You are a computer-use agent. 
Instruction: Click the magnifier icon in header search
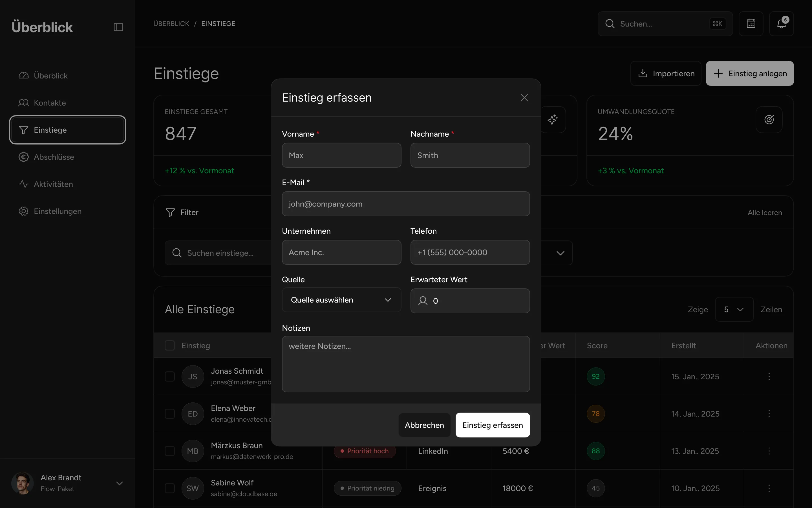pos(610,24)
